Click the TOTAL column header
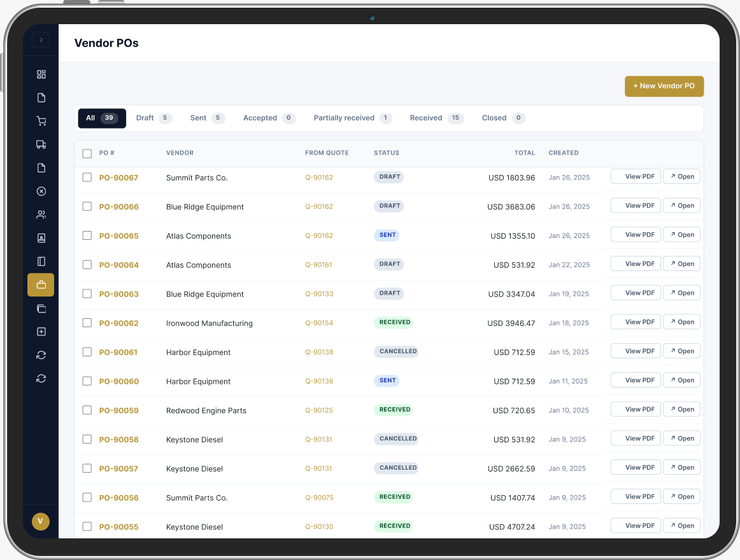This screenshot has width=740, height=560. pos(524,153)
